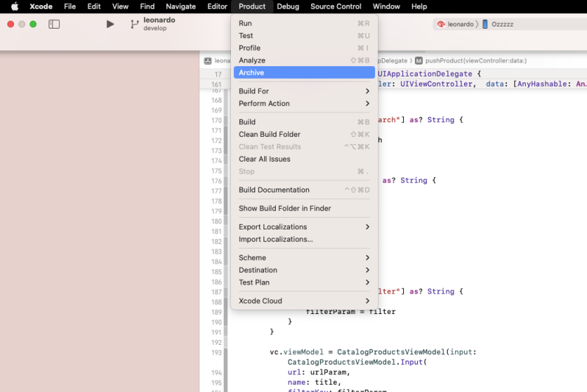Screen dimensions: 587x392
Task: Choose Clean Build Folder menu item
Action: [269, 135]
